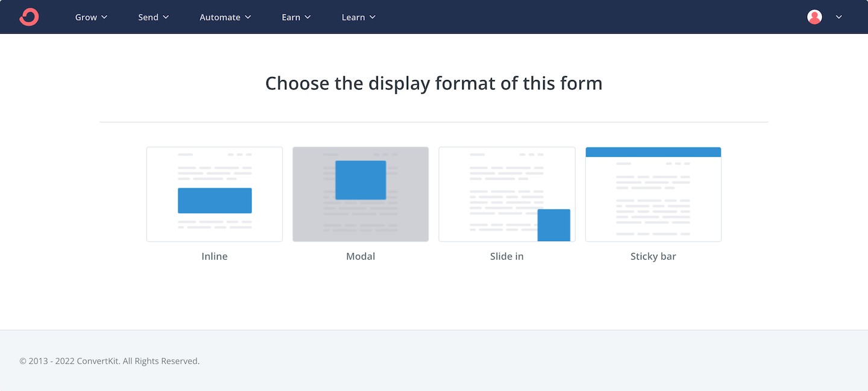Click the page heading about display format
This screenshot has height=391, width=868.
coord(434,83)
